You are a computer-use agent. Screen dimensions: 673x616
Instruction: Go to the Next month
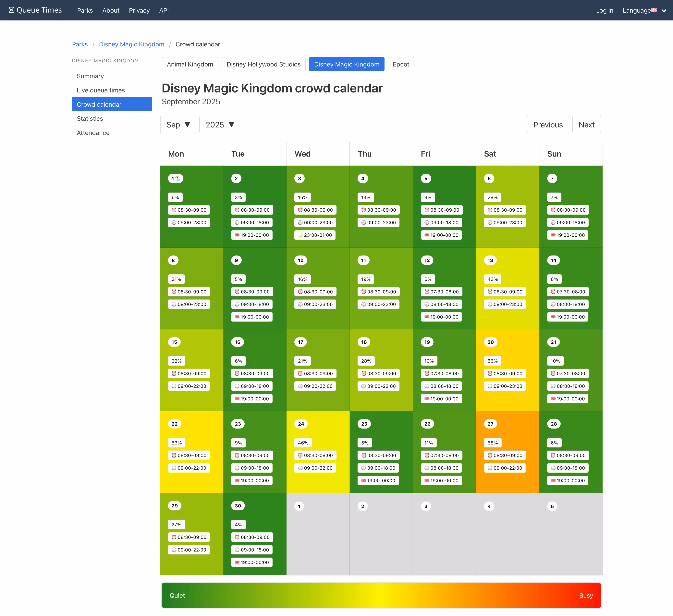click(x=586, y=125)
